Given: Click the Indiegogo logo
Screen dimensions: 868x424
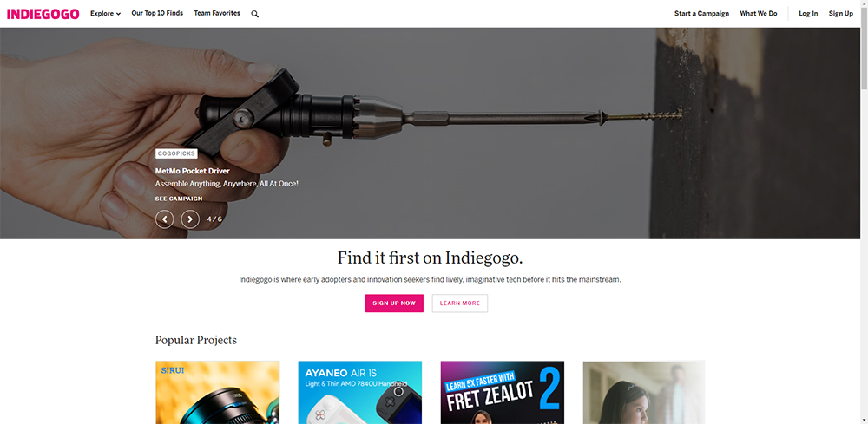Looking at the screenshot, I should coord(43,14).
